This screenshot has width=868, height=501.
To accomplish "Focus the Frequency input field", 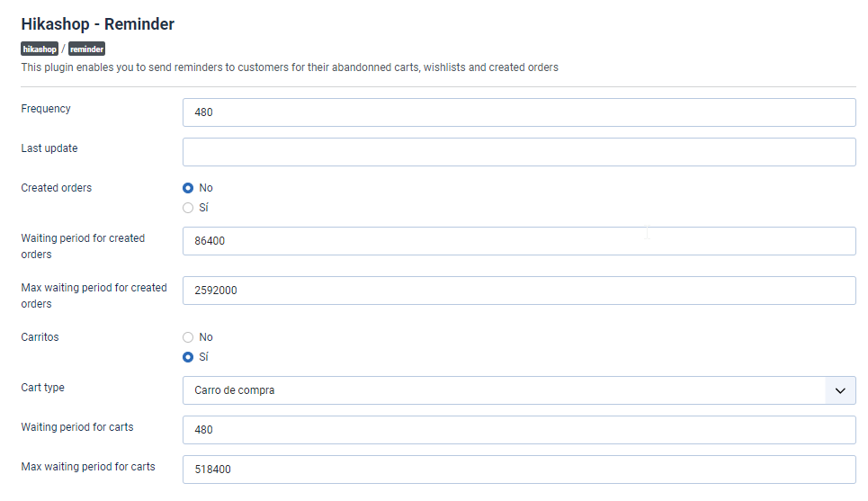I will tap(519, 112).
